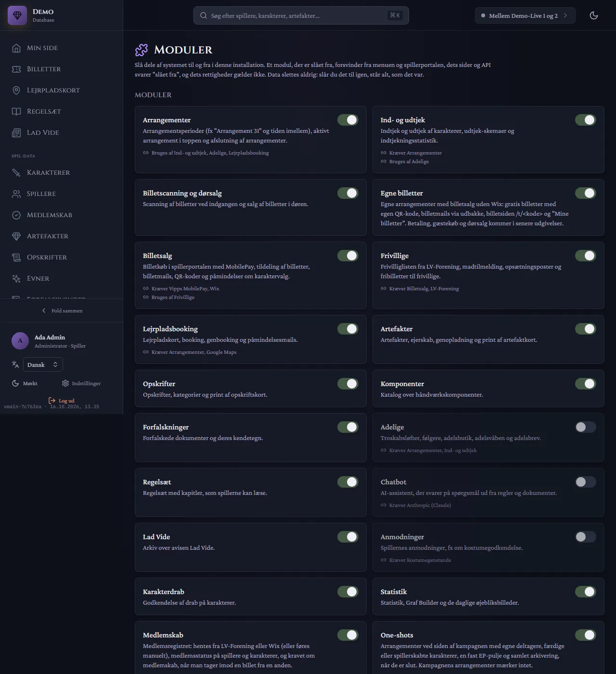Screen dimensions: 616x674
Task: Turn off the Statistik module
Action: pos(586,592)
